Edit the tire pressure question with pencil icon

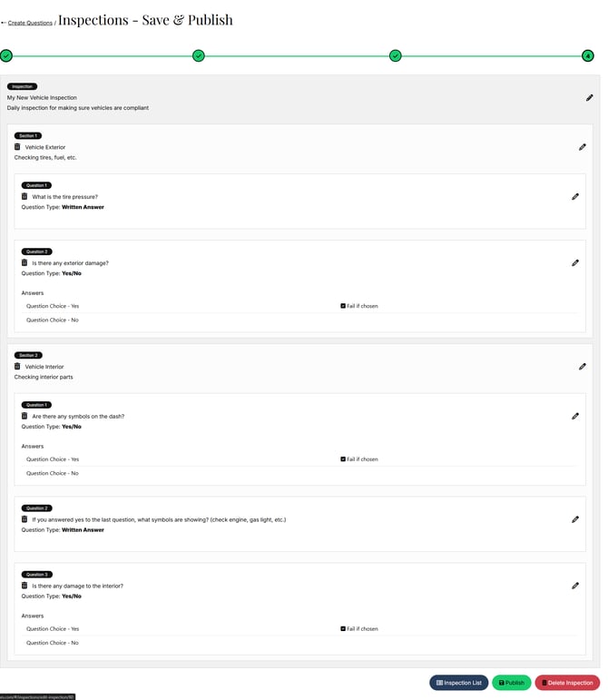point(575,196)
